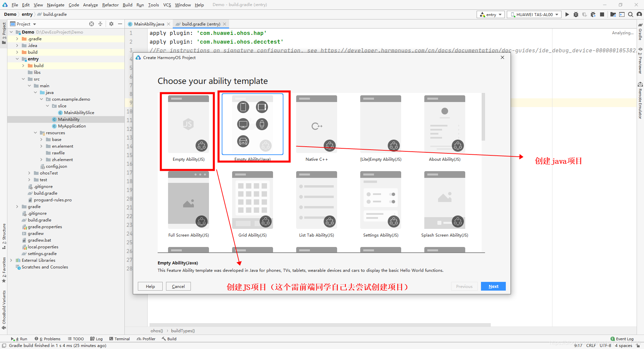
Task: Toggle tool window quick access icon
Action: coord(4,346)
